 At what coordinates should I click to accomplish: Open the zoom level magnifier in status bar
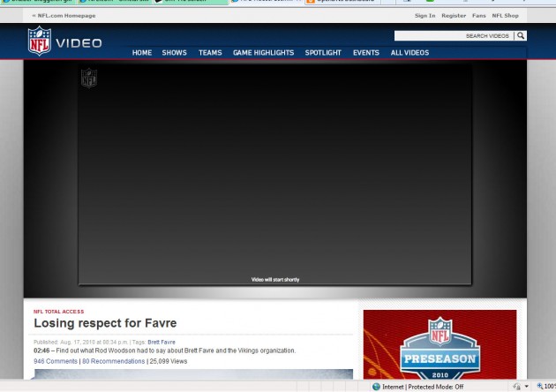540,387
